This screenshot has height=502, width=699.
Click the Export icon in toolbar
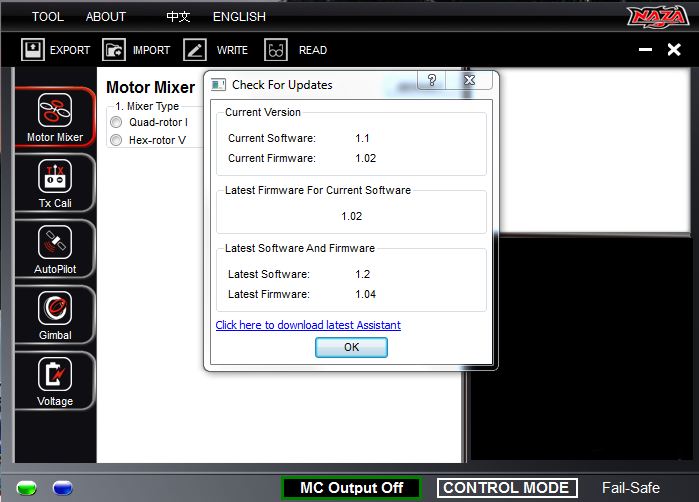coord(32,49)
